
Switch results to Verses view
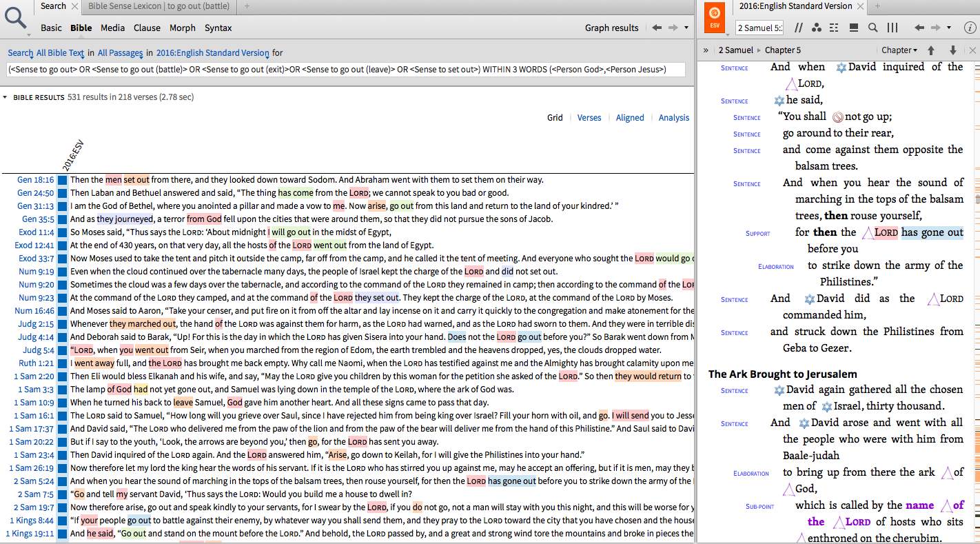coord(589,118)
